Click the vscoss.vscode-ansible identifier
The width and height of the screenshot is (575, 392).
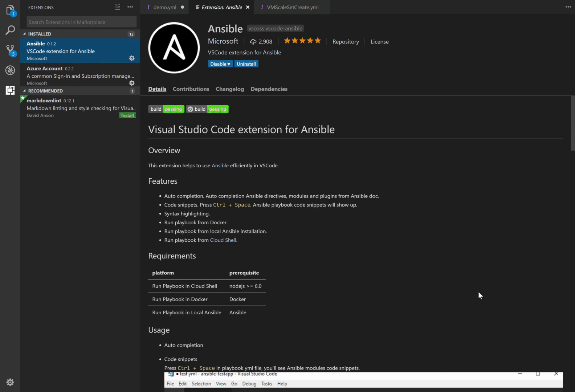point(275,28)
